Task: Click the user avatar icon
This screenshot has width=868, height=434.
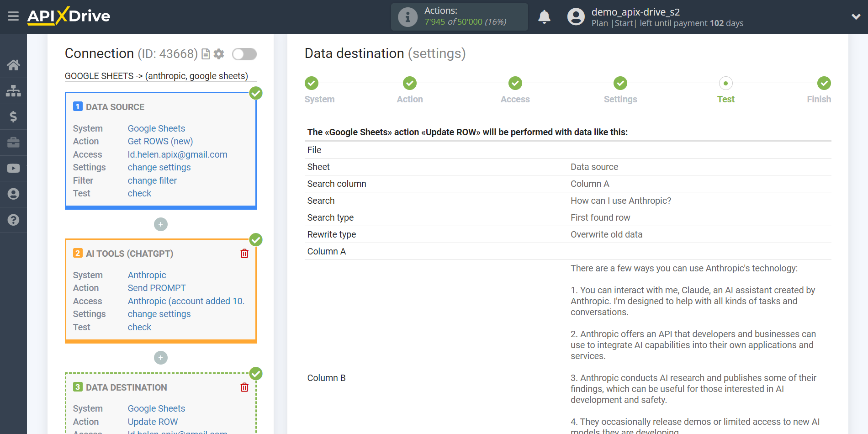Action: tap(576, 17)
